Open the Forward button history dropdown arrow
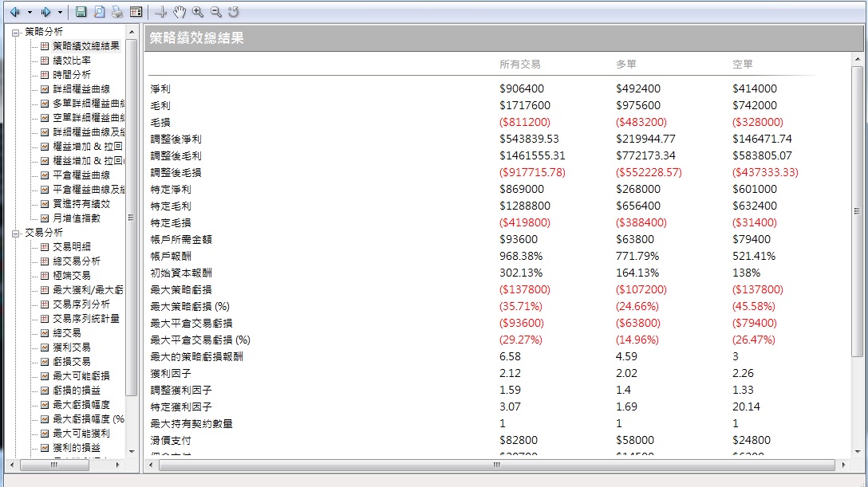The height and width of the screenshot is (487, 868). (61, 12)
